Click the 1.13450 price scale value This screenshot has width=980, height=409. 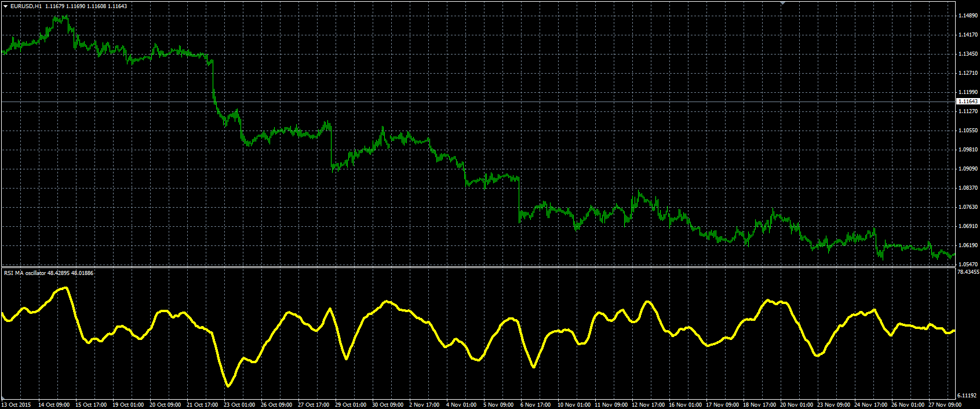[968, 54]
